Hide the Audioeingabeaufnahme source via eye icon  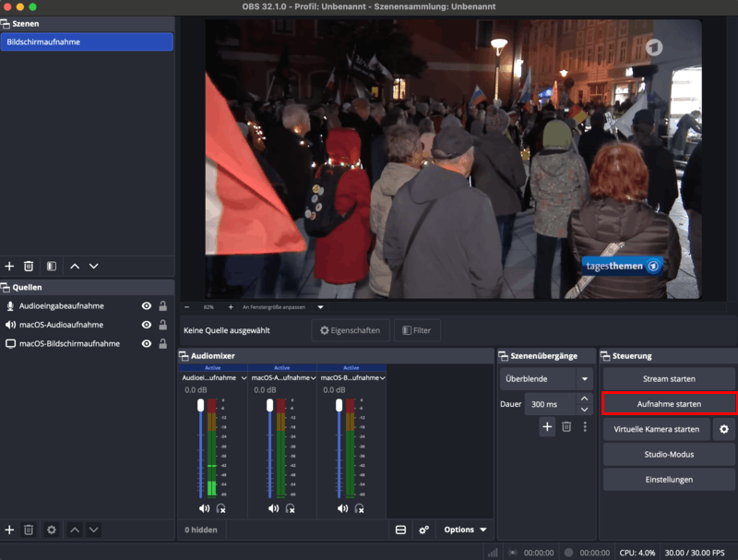pyautogui.click(x=147, y=306)
